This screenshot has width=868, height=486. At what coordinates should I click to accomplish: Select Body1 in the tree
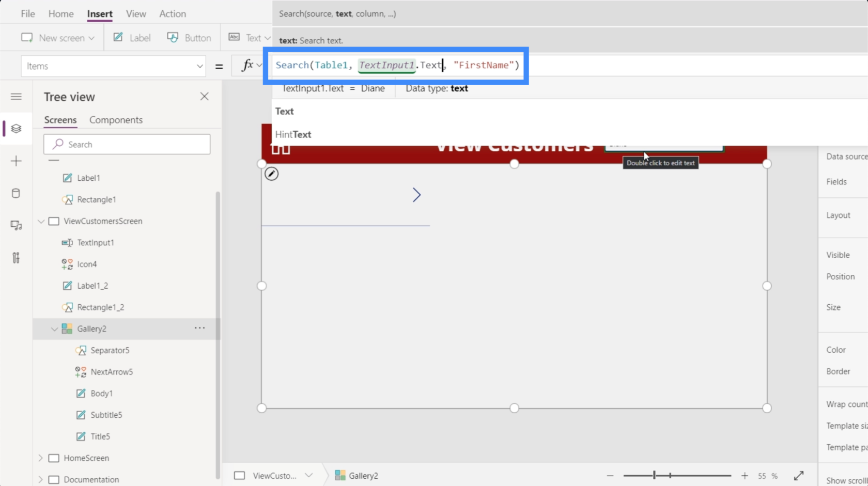pyautogui.click(x=102, y=394)
